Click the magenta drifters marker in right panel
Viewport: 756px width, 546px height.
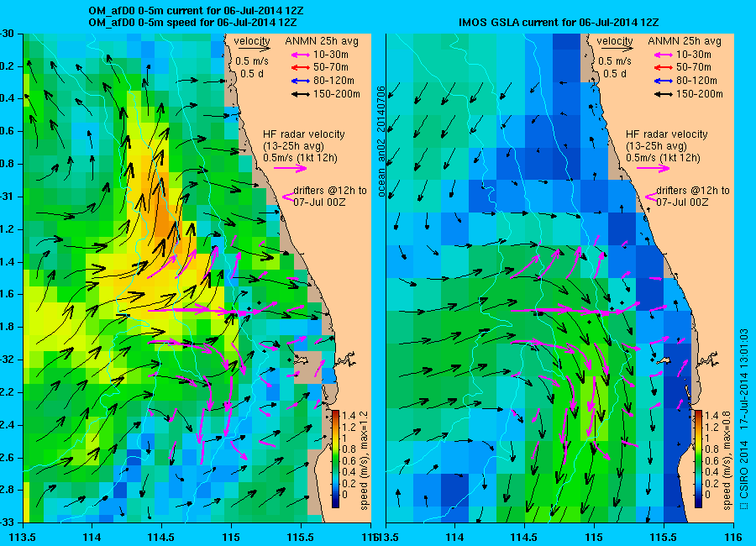click(650, 197)
